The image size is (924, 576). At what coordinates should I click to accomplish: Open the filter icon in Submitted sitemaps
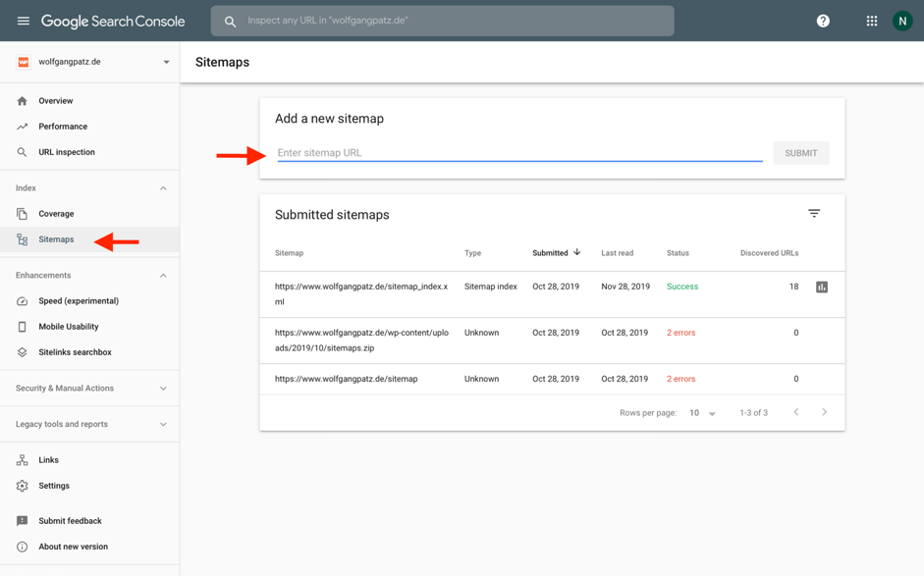point(814,213)
